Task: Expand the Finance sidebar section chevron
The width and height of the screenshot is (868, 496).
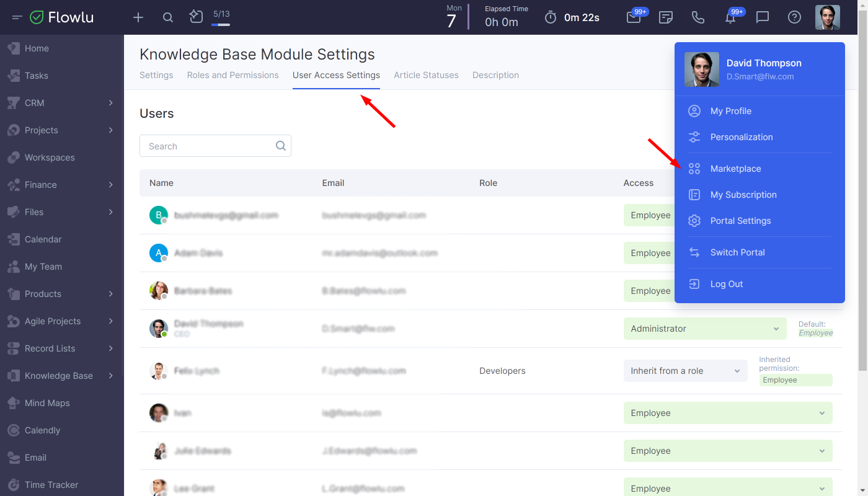Action: (x=111, y=185)
